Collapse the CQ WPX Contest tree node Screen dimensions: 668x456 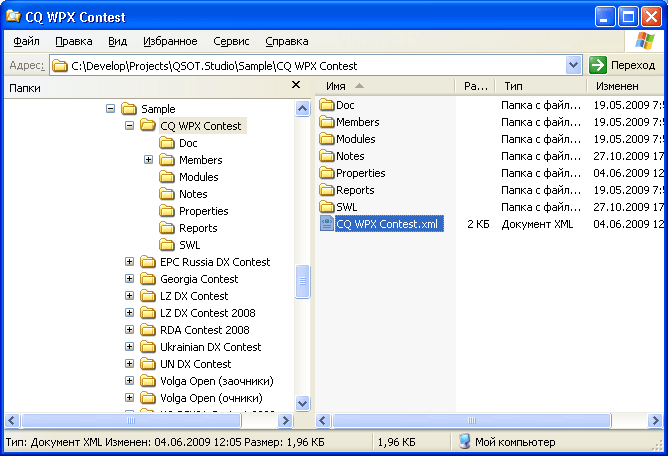click(x=129, y=126)
